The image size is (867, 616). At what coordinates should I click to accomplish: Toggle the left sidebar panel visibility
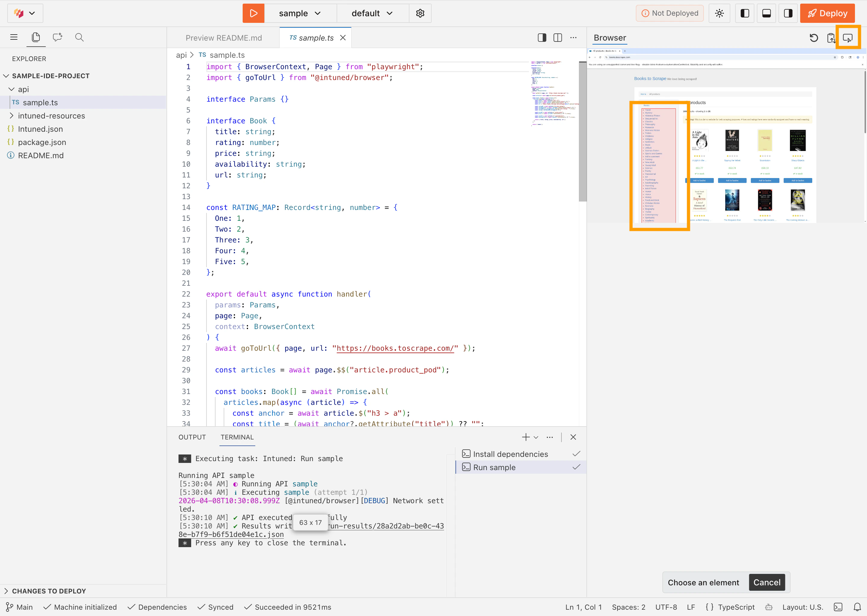745,13
